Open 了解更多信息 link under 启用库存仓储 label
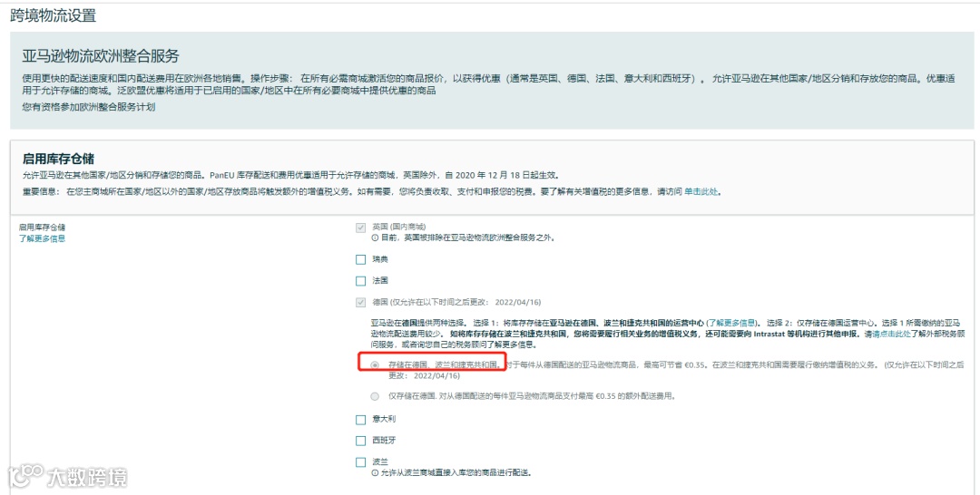 [42, 238]
